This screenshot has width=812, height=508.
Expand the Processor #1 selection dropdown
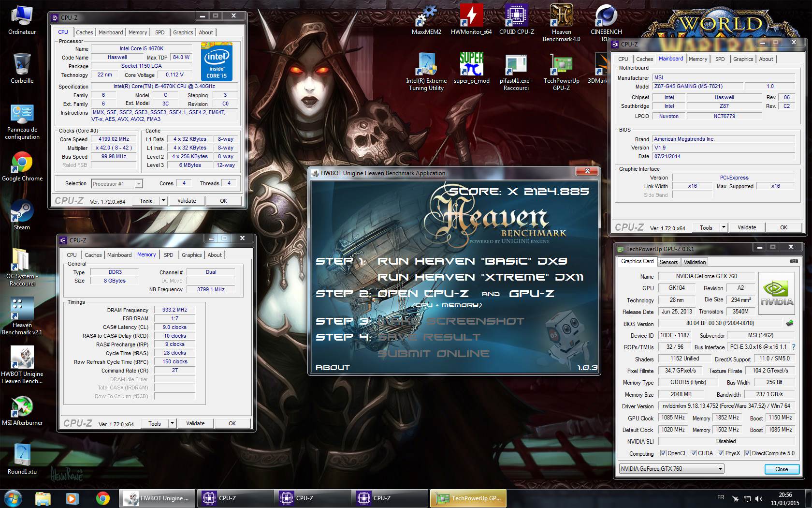point(139,184)
